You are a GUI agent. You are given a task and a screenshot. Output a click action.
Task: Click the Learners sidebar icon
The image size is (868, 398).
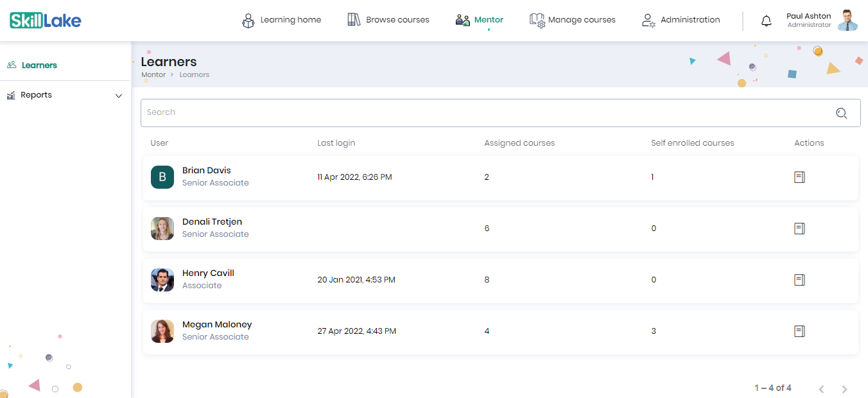(12, 65)
